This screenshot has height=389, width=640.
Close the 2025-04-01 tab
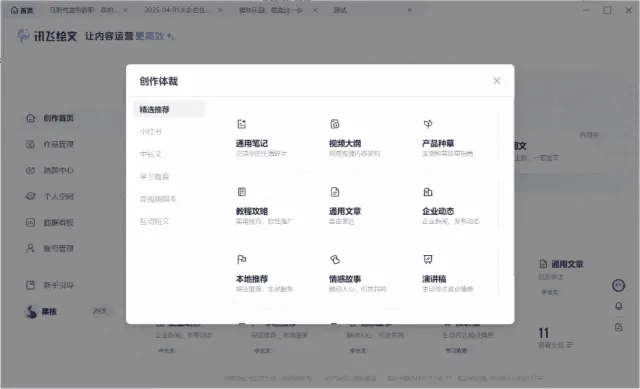point(220,10)
